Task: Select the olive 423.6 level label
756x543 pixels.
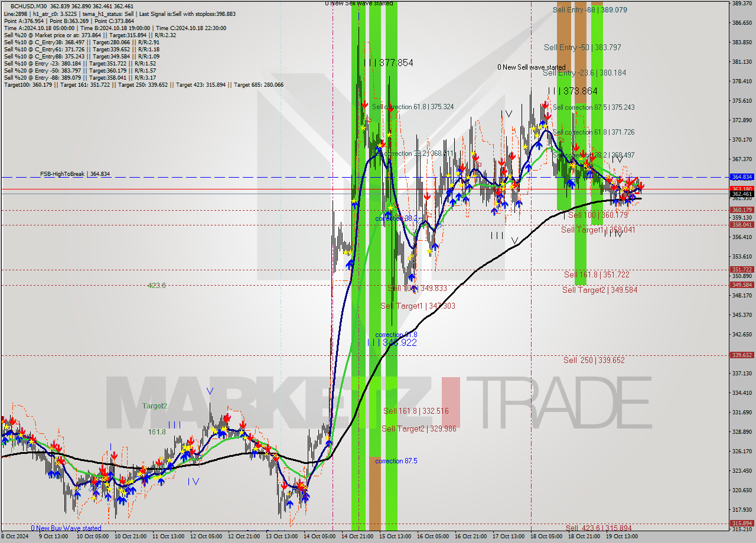Action: tap(157, 286)
